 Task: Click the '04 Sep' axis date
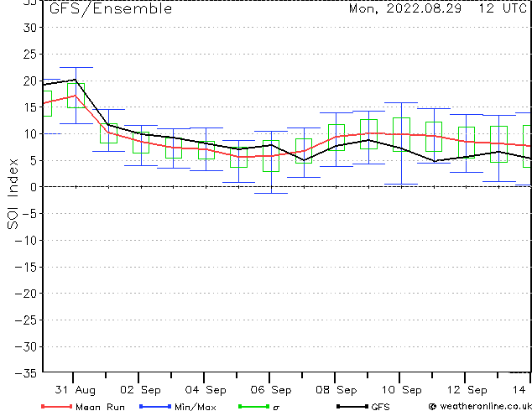pyautogui.click(x=206, y=390)
